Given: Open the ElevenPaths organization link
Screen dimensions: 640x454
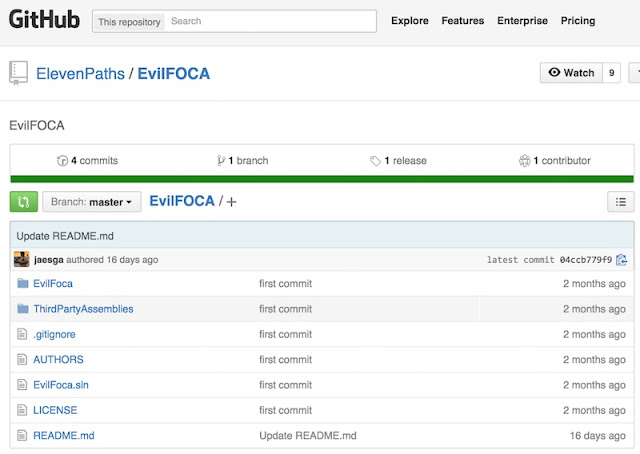Looking at the screenshot, I should point(79,74).
